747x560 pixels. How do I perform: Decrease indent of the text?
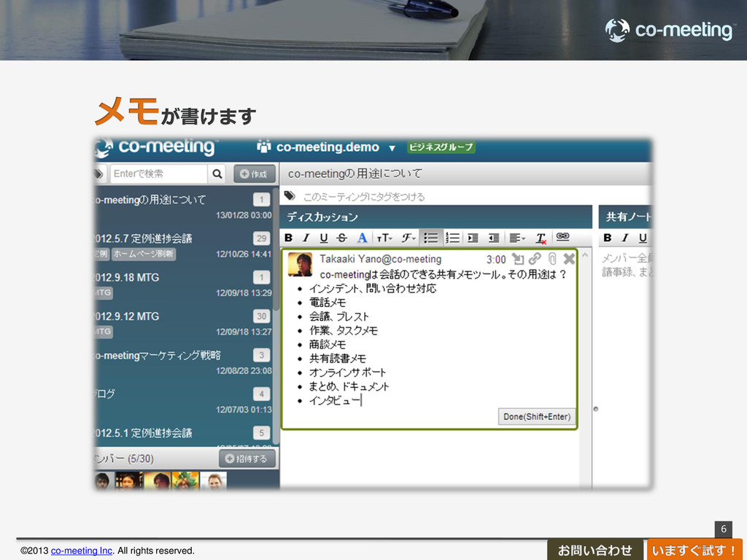pos(494,238)
